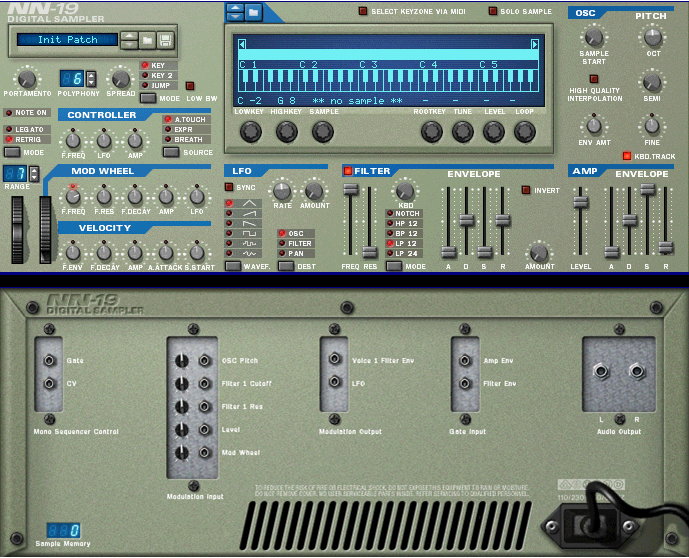Click the ROOTKEY knob
Image resolution: width=689 pixels, height=558 pixels.
pos(432,132)
